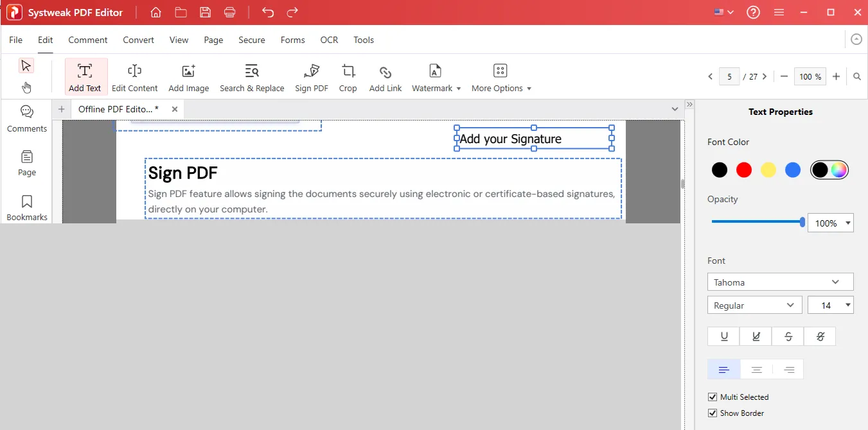Open the Bookmarks panel

point(26,207)
